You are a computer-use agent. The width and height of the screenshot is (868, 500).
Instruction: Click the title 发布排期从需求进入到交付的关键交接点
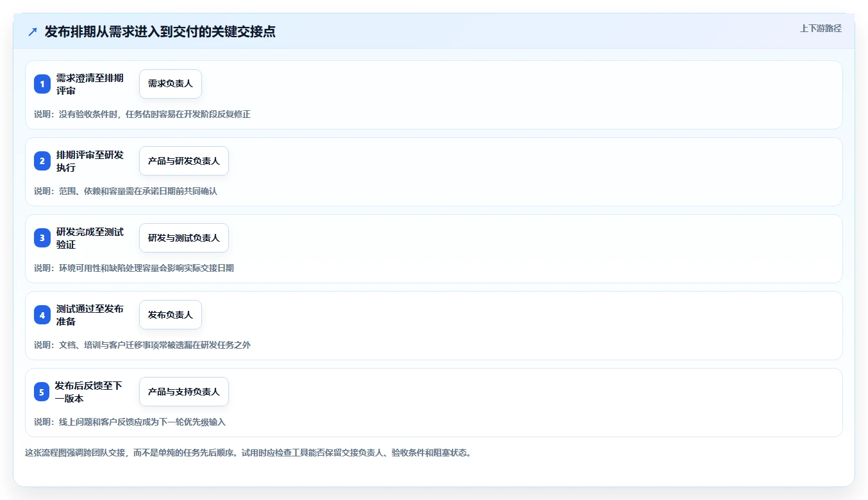pyautogui.click(x=160, y=31)
